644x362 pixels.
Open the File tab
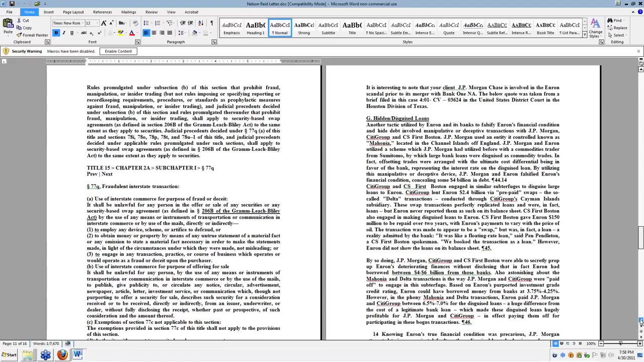(x=9, y=12)
